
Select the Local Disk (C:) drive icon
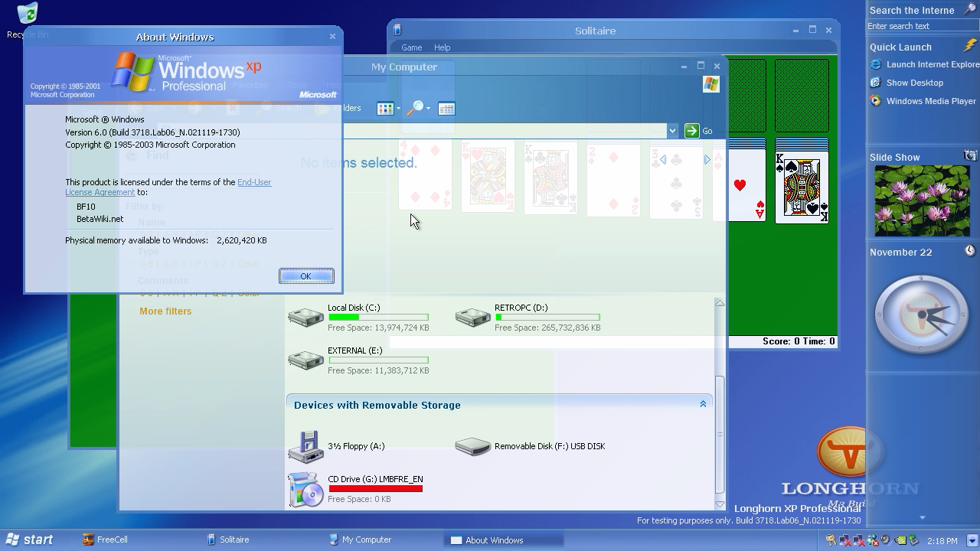pyautogui.click(x=305, y=317)
